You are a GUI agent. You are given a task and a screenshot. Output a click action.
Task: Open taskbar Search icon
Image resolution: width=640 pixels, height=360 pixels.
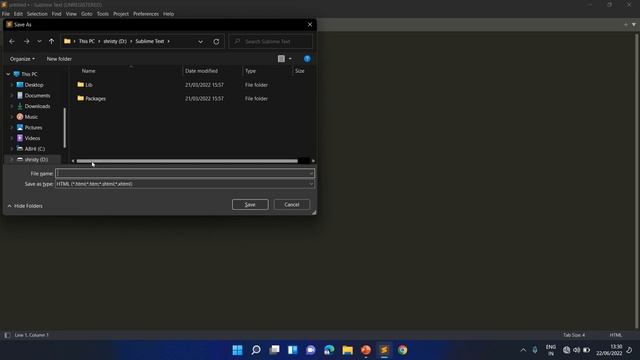tap(256, 350)
